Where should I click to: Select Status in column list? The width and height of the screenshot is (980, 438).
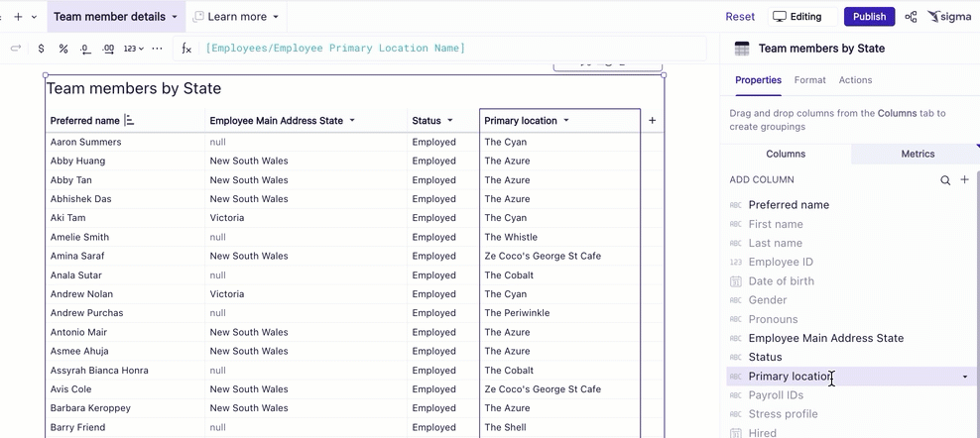(765, 358)
